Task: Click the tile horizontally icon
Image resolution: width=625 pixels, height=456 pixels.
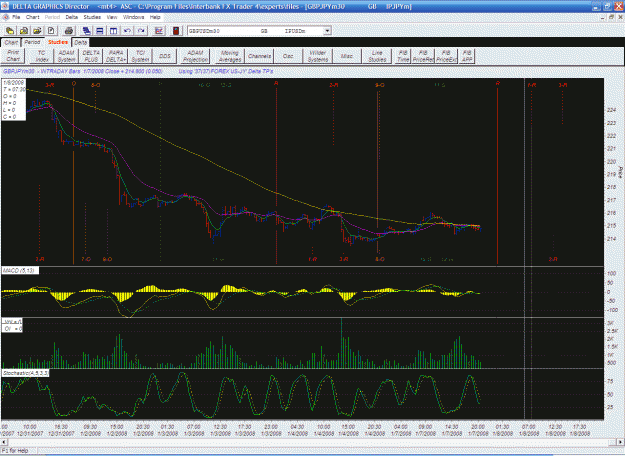Action: [x=100, y=31]
